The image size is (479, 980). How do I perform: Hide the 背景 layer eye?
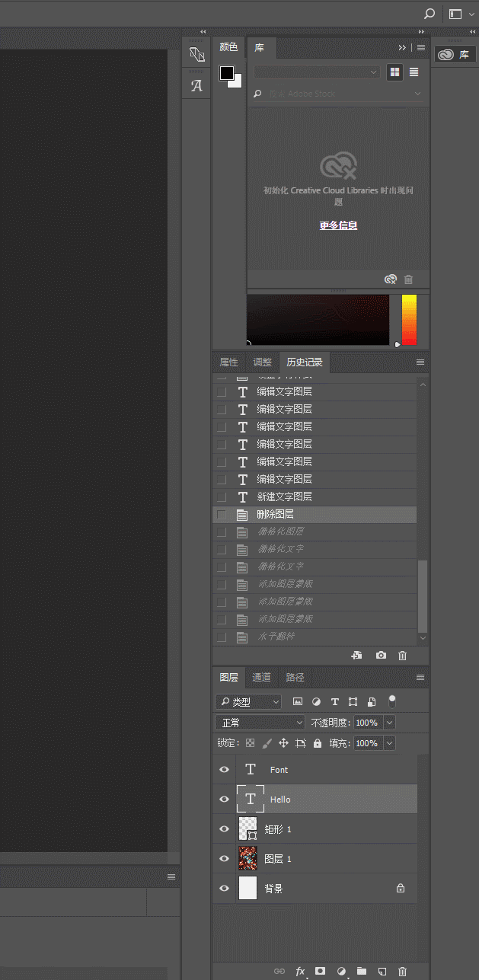(x=224, y=889)
